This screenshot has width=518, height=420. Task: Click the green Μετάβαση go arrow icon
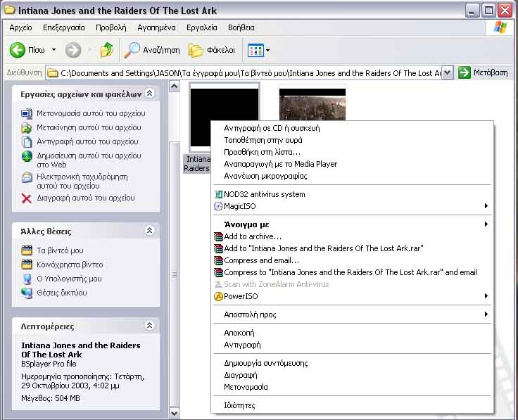pos(464,72)
